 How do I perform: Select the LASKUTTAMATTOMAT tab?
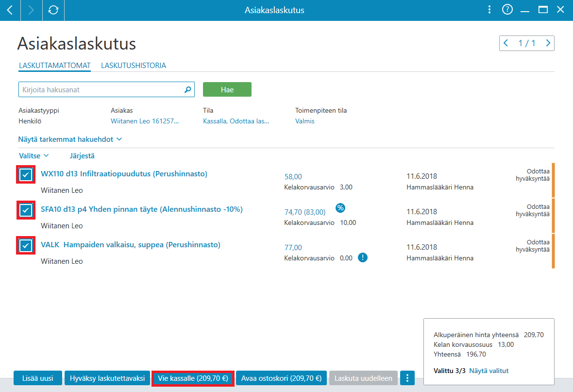[x=55, y=66]
